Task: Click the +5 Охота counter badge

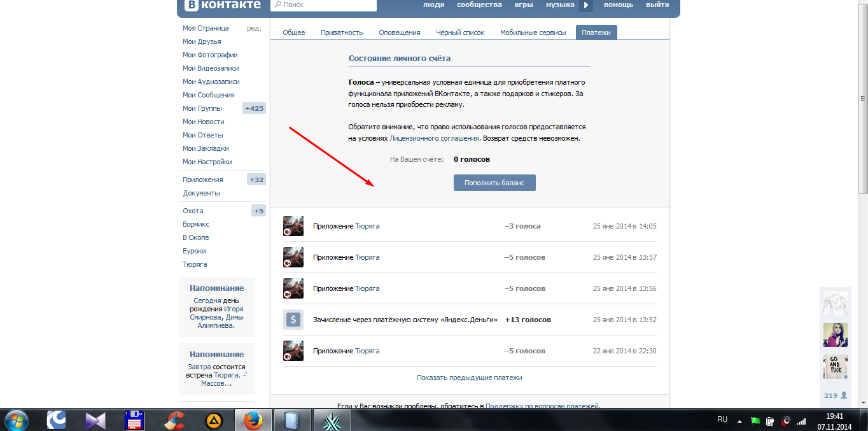Action: [x=258, y=211]
